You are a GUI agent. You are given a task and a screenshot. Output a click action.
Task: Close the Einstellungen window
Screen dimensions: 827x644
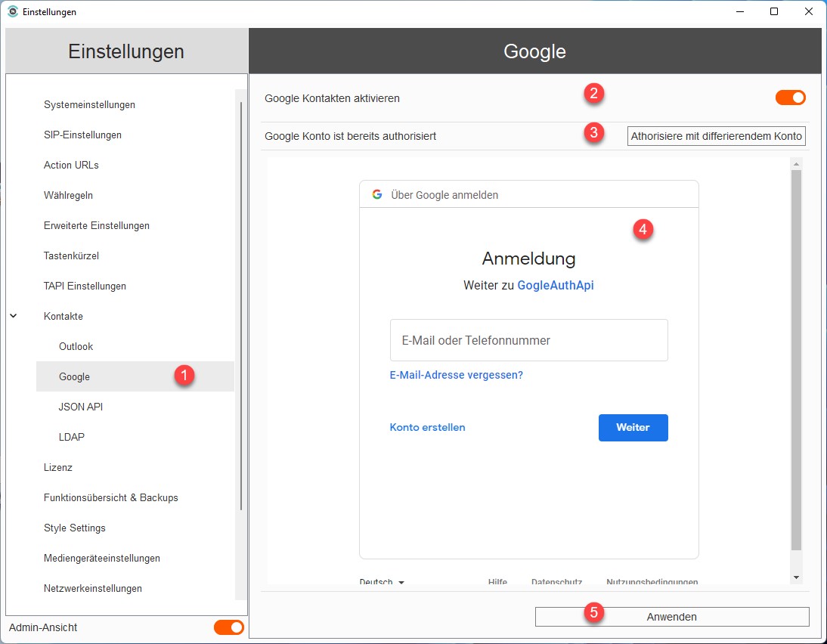click(809, 11)
